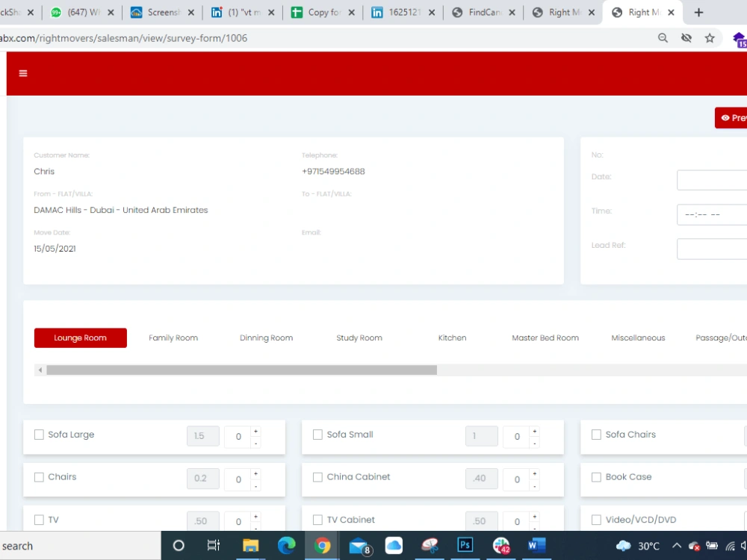
Task: Check the Book Case checkbox
Action: tap(596, 476)
